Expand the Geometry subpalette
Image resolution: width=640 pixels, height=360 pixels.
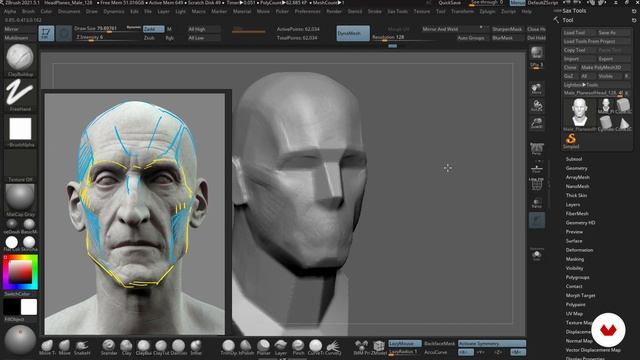[x=576, y=168]
